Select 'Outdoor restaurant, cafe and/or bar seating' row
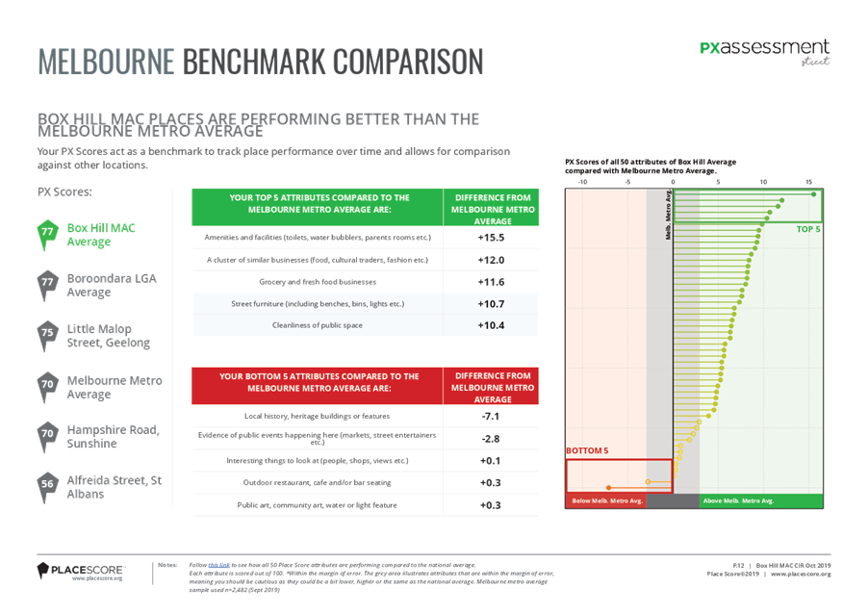The image size is (868, 614). [318, 483]
